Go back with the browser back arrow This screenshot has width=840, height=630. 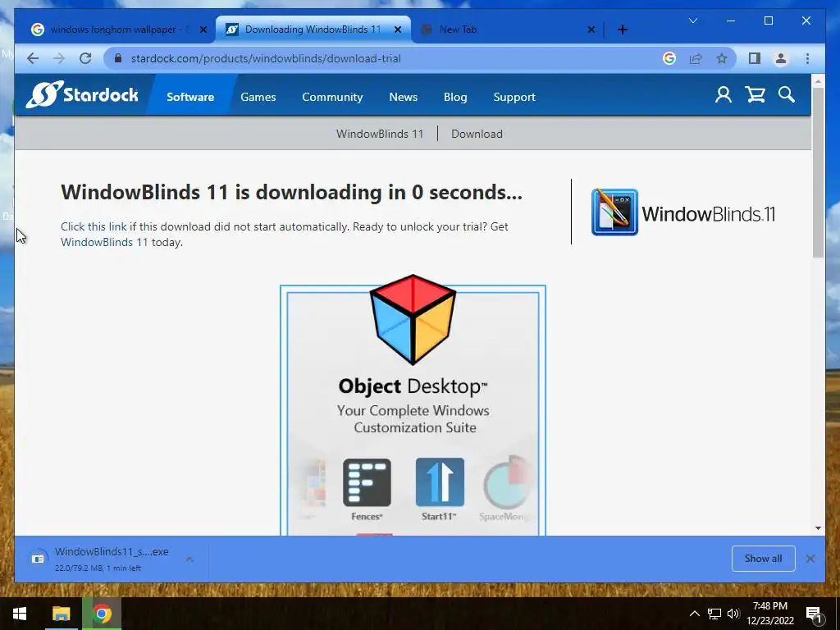coord(33,58)
